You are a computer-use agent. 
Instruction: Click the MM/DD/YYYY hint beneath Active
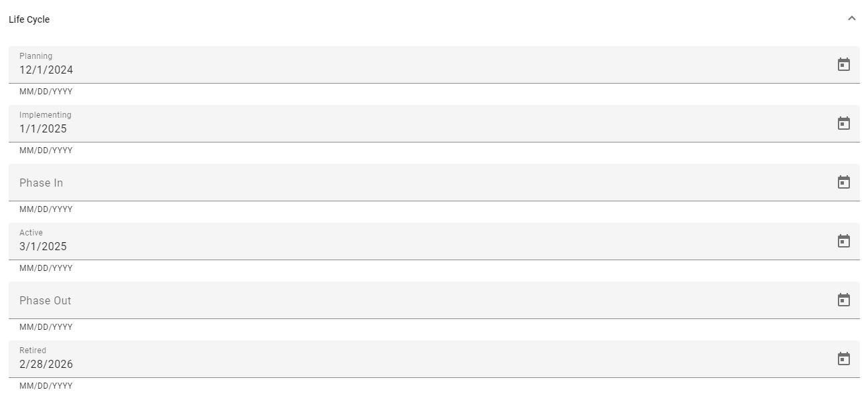(46, 268)
